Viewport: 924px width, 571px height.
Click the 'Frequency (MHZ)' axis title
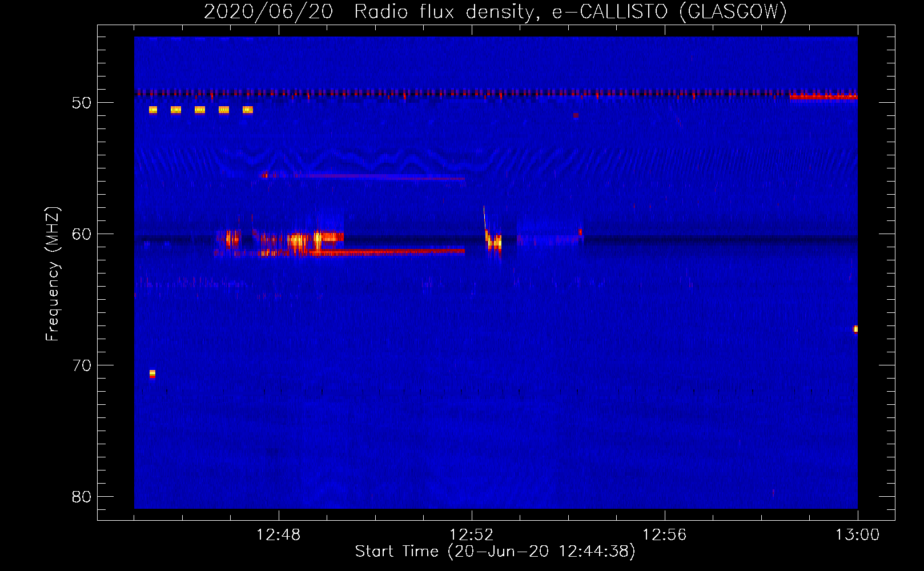click(53, 274)
